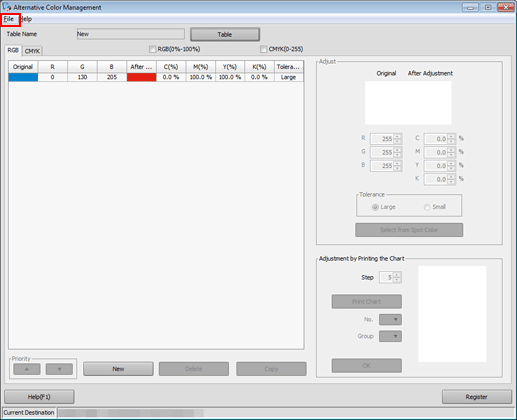The height and width of the screenshot is (420, 517).
Task: Select the Small tolerance radio button
Action: 427,207
